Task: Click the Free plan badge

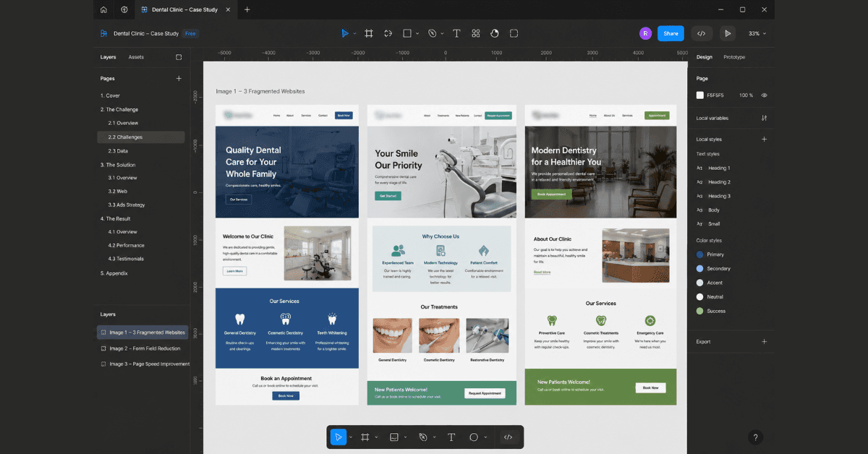Action: (190, 33)
